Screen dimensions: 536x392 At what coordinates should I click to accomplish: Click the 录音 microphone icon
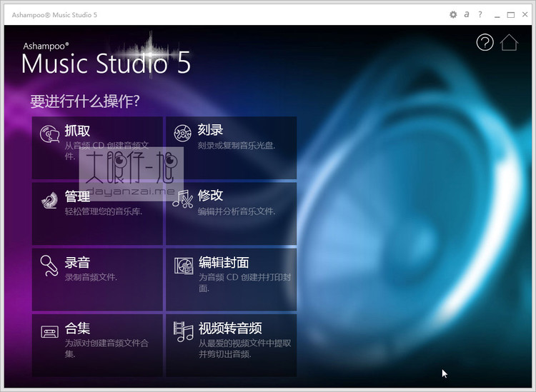pos(49,266)
